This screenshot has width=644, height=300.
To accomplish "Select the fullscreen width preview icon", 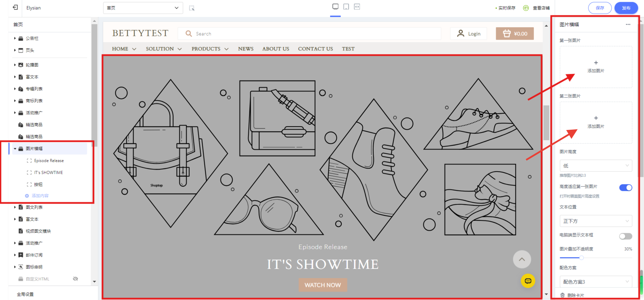I will 357,7.
